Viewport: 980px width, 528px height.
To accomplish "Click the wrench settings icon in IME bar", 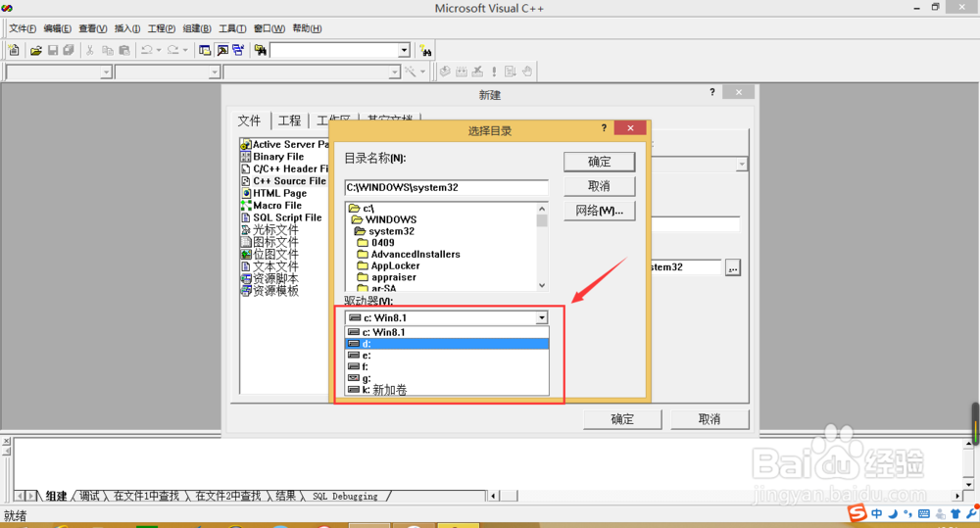I will [x=971, y=513].
